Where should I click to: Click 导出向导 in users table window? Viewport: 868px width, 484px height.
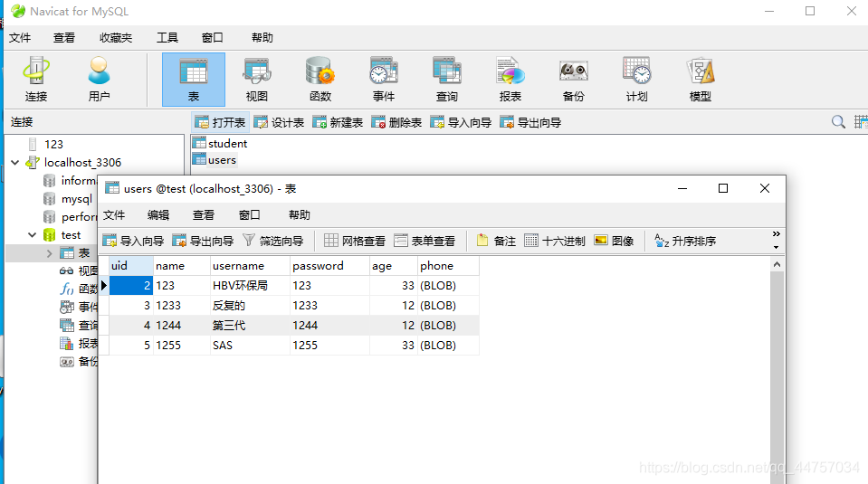(203, 241)
